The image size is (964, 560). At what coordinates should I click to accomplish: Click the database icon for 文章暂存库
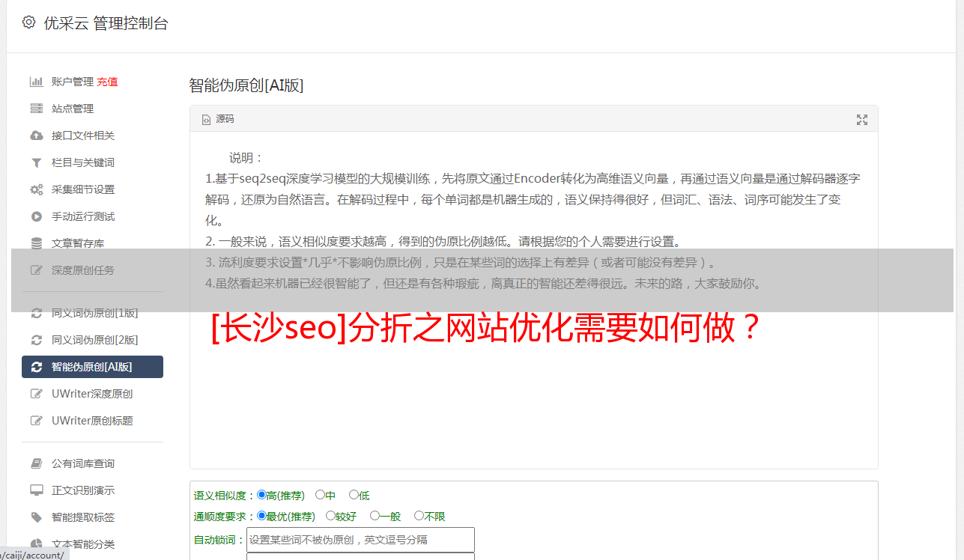[x=36, y=243]
